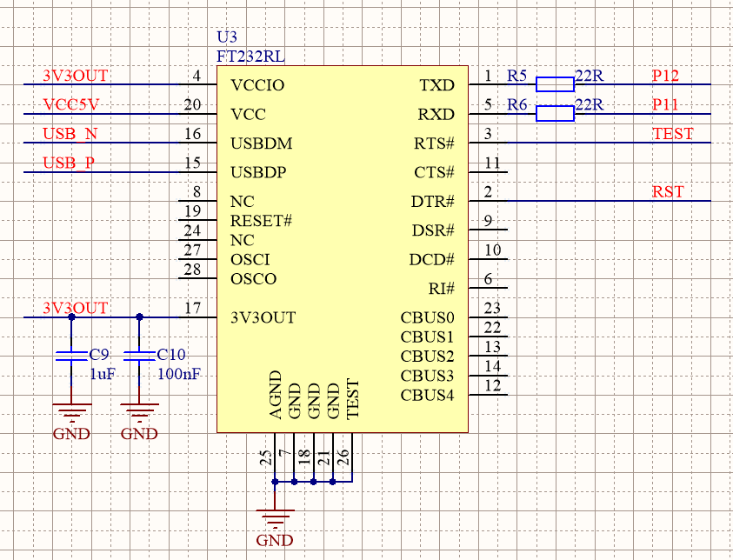
Task: Select the 22R value next to R6
Action: click(590, 104)
